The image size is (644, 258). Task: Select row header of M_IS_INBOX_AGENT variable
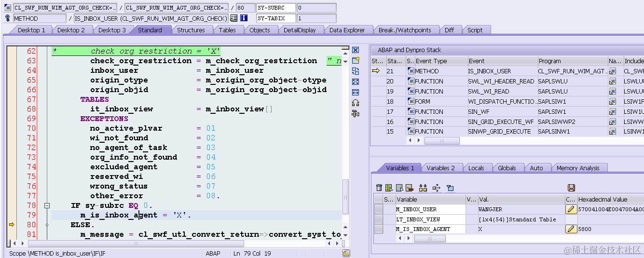click(379, 229)
